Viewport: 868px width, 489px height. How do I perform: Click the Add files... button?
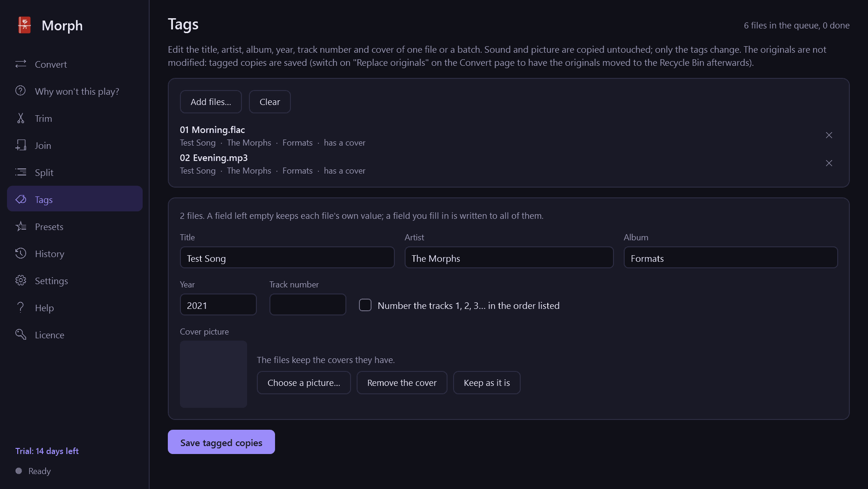[x=211, y=102]
